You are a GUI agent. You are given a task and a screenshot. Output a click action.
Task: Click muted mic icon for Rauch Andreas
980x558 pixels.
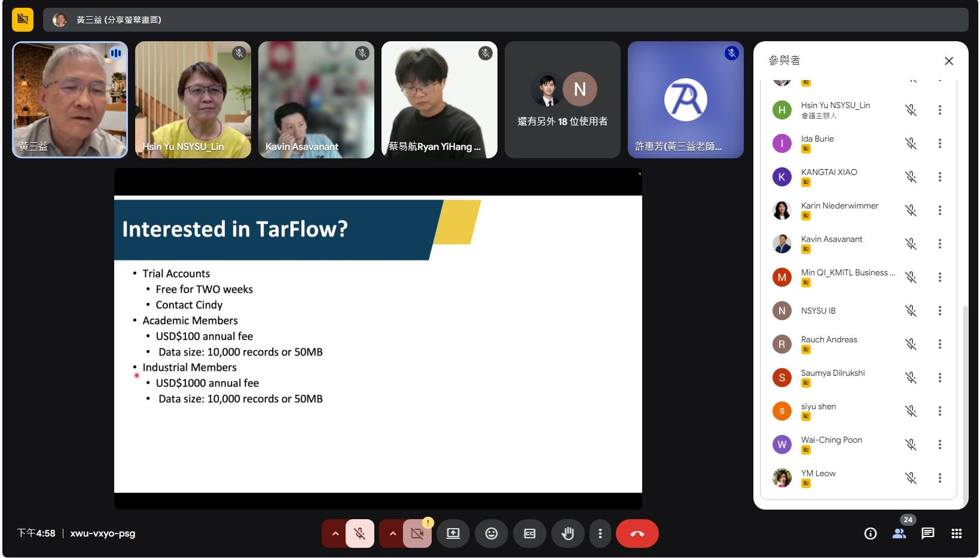point(911,344)
